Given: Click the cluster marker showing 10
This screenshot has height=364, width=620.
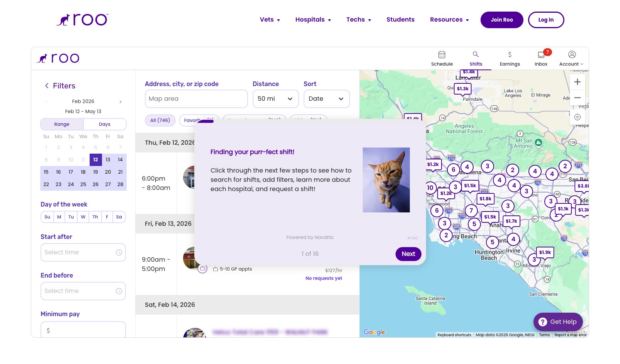Looking at the screenshot, I should point(430,188).
